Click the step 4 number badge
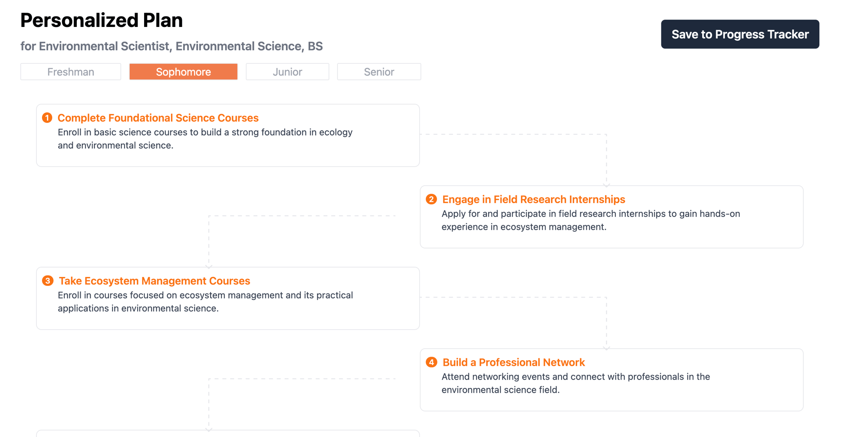The height and width of the screenshot is (437, 868). [x=431, y=362]
